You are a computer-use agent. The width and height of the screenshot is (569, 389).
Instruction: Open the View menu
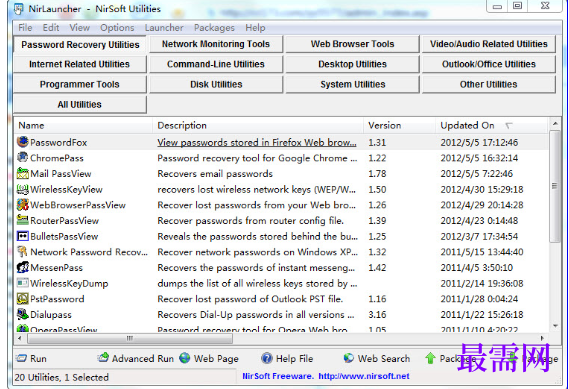pos(79,28)
